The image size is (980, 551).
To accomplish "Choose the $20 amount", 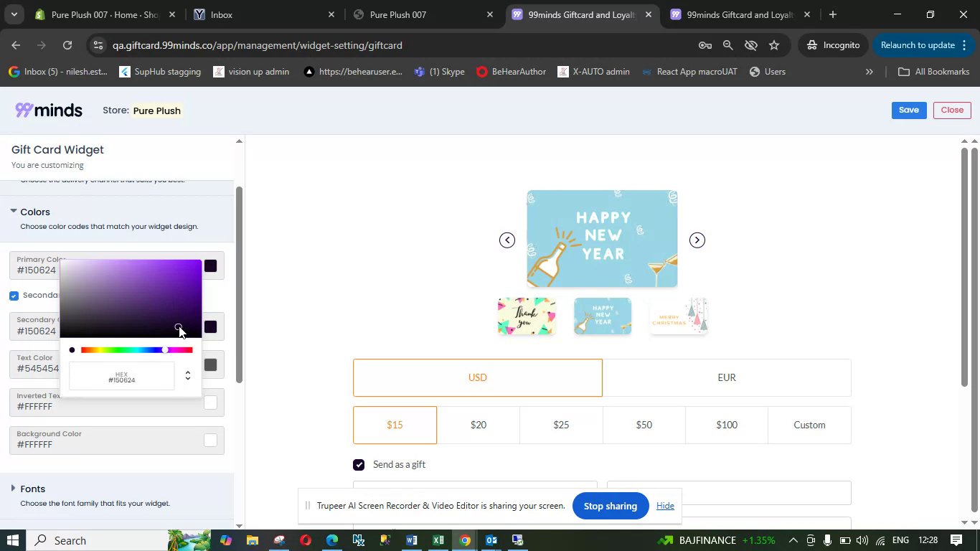I will pyautogui.click(x=479, y=425).
